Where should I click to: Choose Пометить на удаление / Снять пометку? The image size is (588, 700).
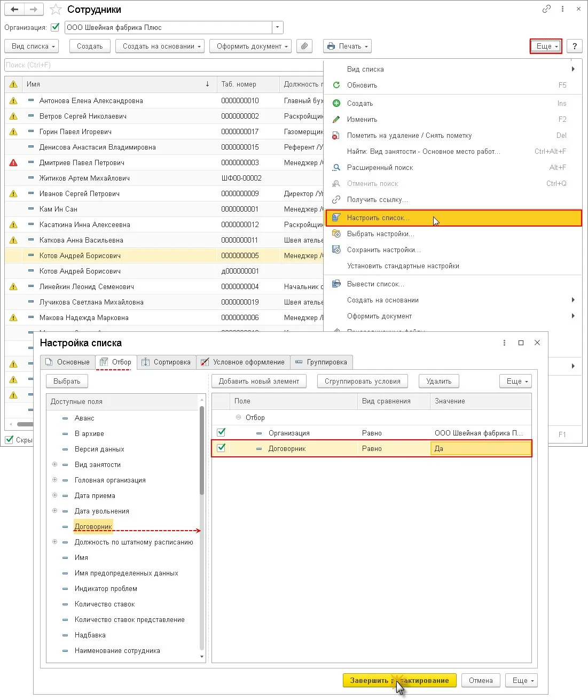(453, 135)
